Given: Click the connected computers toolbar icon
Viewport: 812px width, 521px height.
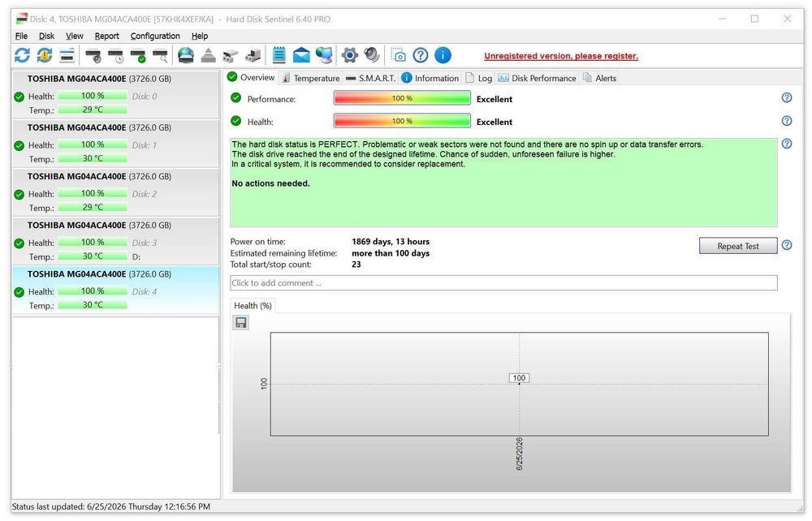Looking at the screenshot, I should click(253, 55).
